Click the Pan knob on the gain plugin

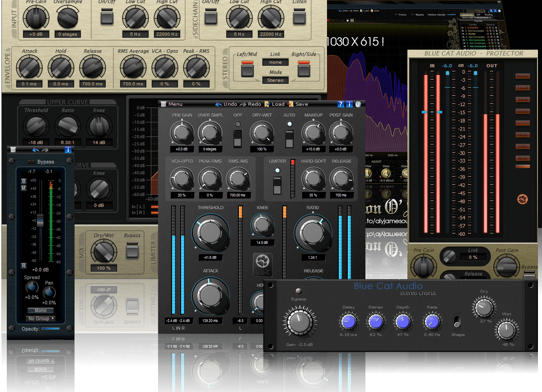(x=49, y=292)
